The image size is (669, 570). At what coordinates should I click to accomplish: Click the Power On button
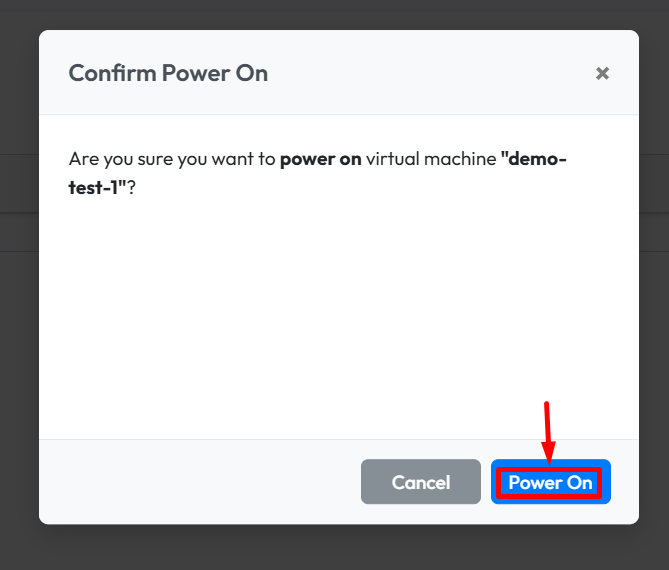(x=550, y=482)
